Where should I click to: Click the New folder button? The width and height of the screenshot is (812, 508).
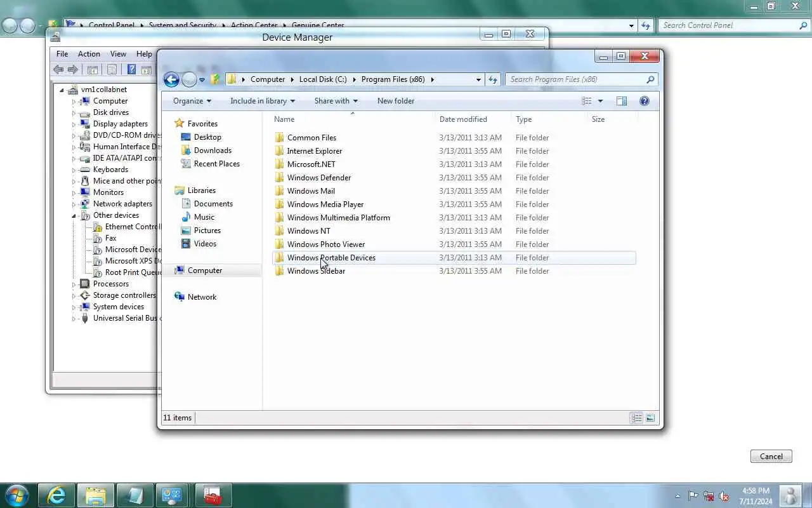(x=396, y=101)
